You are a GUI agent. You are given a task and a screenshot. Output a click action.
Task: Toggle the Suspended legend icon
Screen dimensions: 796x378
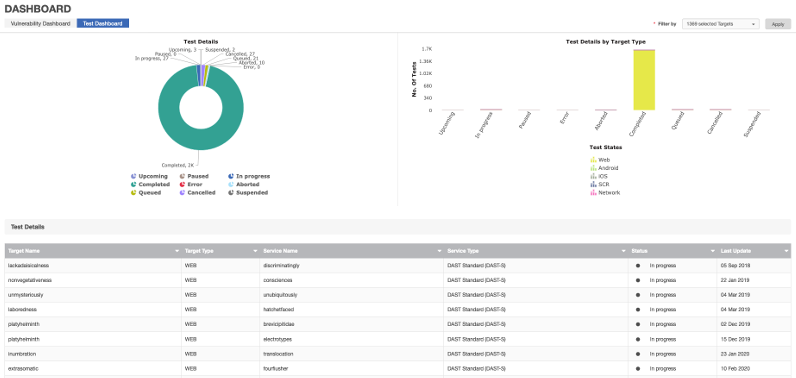[231, 192]
